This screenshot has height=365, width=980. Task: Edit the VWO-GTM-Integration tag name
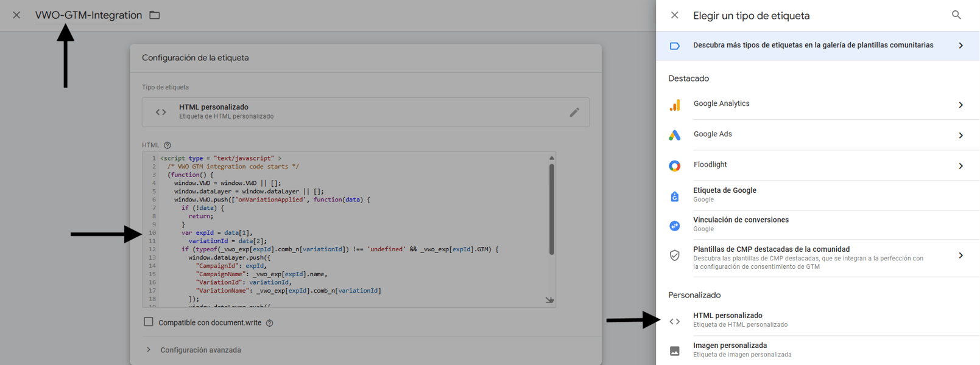point(89,15)
